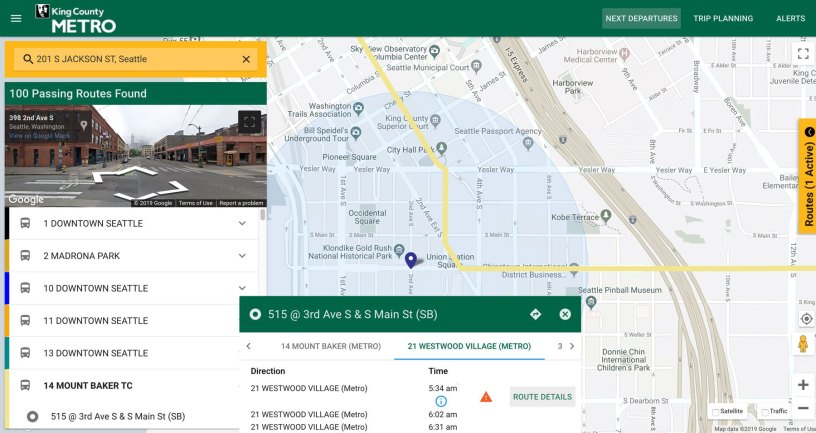Expand route 1 Downtown Seattle
This screenshot has width=816, height=433.
242,224
